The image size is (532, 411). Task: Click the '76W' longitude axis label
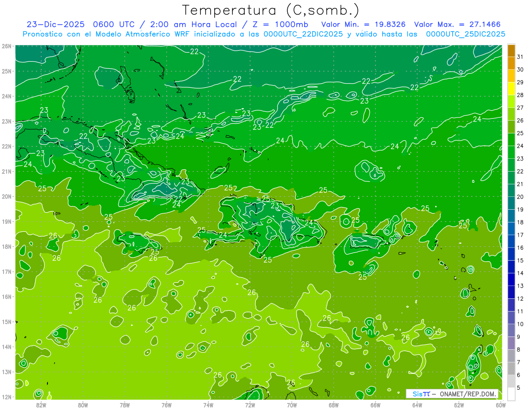pyautogui.click(x=166, y=405)
